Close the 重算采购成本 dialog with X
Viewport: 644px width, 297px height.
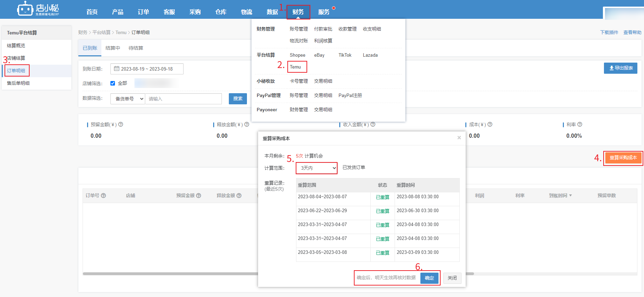tap(459, 138)
